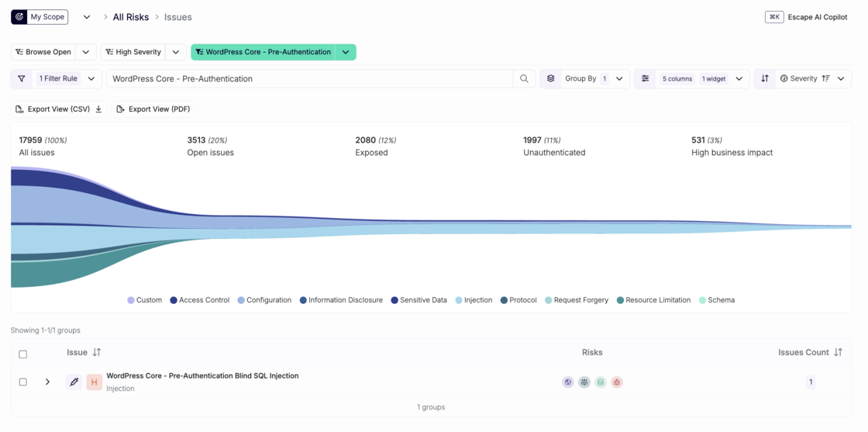The height and width of the screenshot is (432, 868).
Task: Click the sort direction arrows icon
Action: point(764,78)
